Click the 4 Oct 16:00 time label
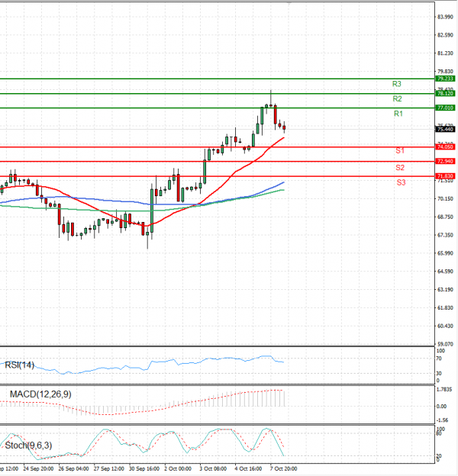This screenshot has height=476, width=458. point(248,468)
